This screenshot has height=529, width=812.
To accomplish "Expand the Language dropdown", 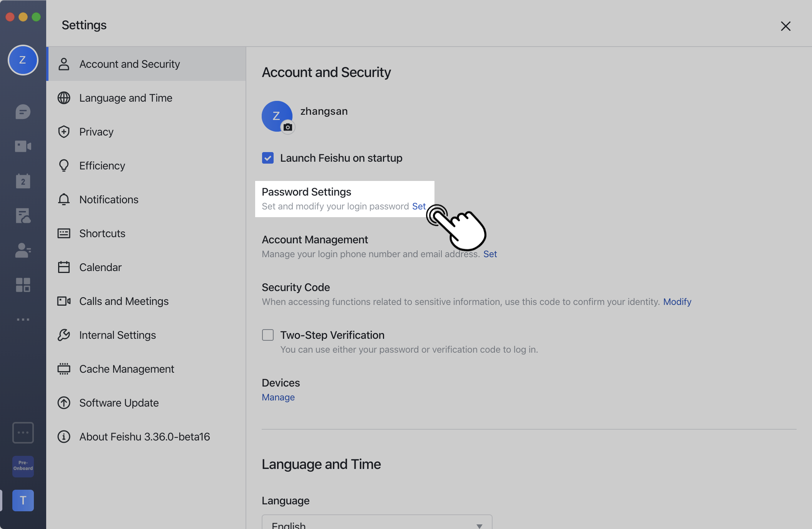I will pos(377,524).
